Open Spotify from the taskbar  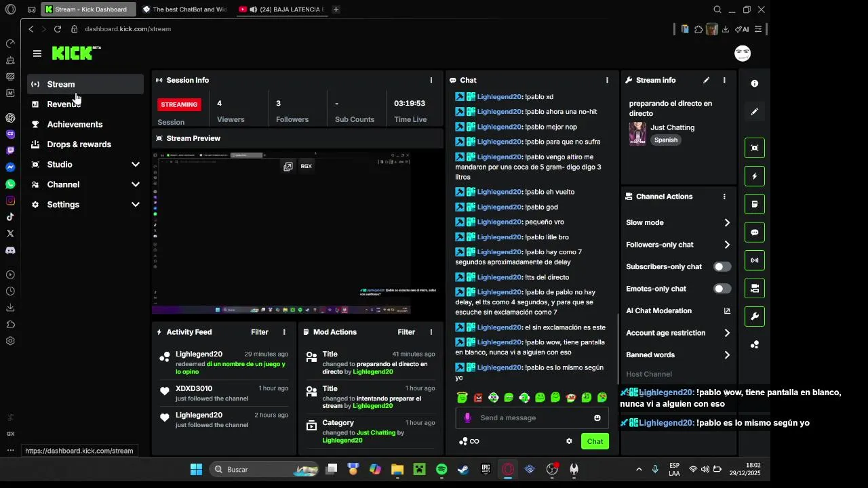pos(441,469)
